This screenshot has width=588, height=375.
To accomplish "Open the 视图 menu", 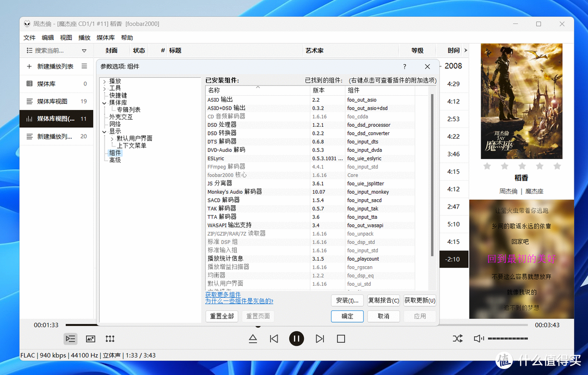I will tap(66, 38).
